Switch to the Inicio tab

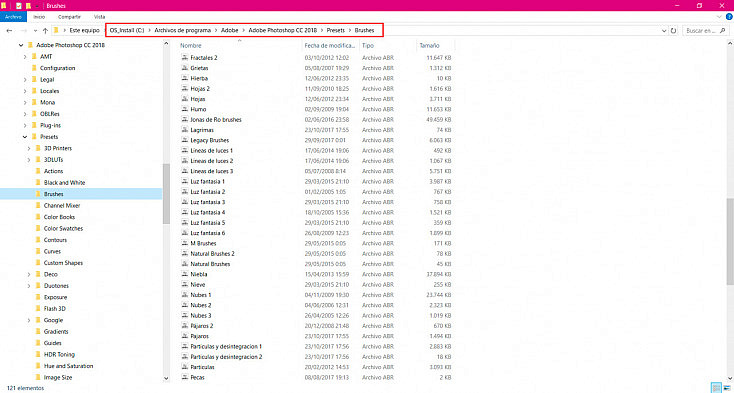[x=39, y=16]
